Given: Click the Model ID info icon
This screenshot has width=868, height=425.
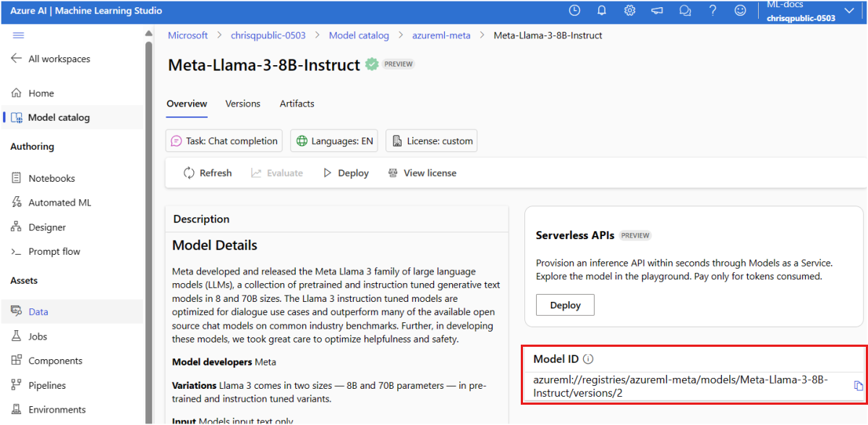Looking at the screenshot, I should (x=588, y=359).
